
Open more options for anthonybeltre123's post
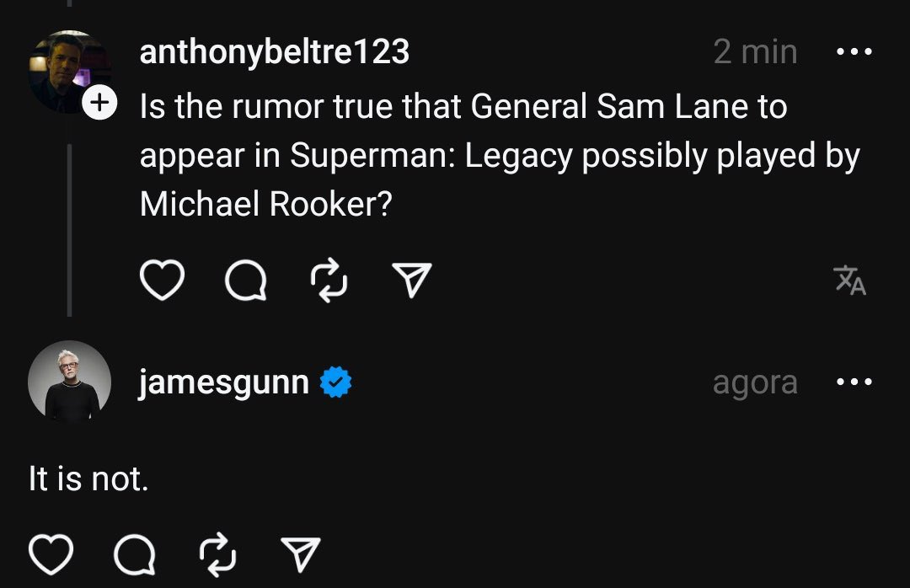pyautogui.click(x=854, y=52)
